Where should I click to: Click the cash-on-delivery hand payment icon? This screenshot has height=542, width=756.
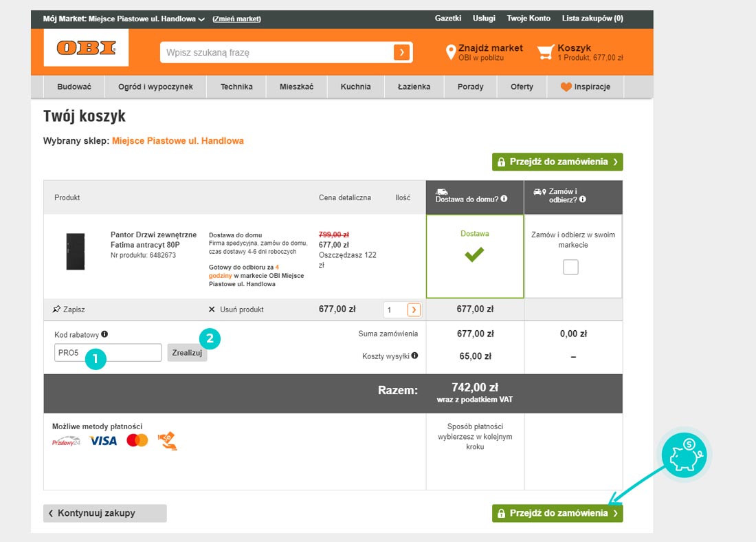[167, 441]
